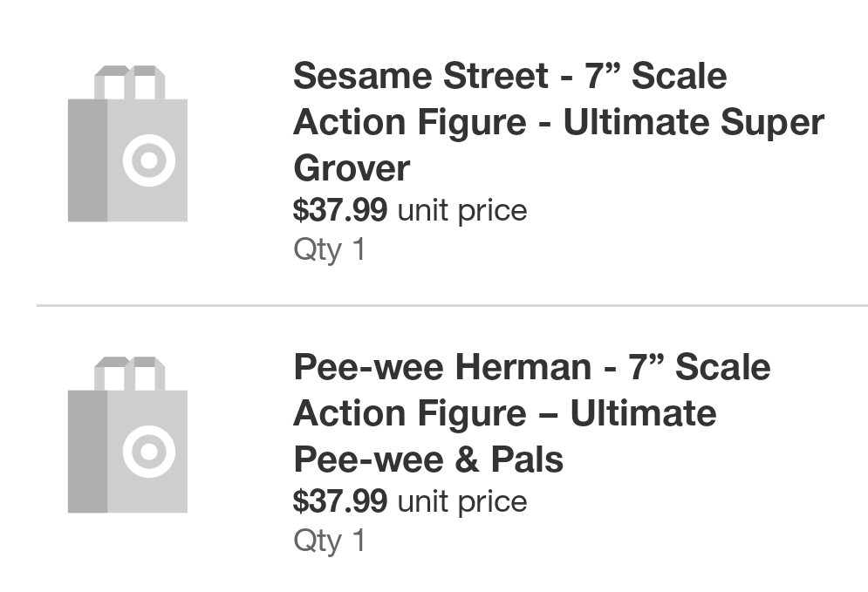
Task: Click the "Pee-wee & Pals" text line
Action: click(428, 459)
